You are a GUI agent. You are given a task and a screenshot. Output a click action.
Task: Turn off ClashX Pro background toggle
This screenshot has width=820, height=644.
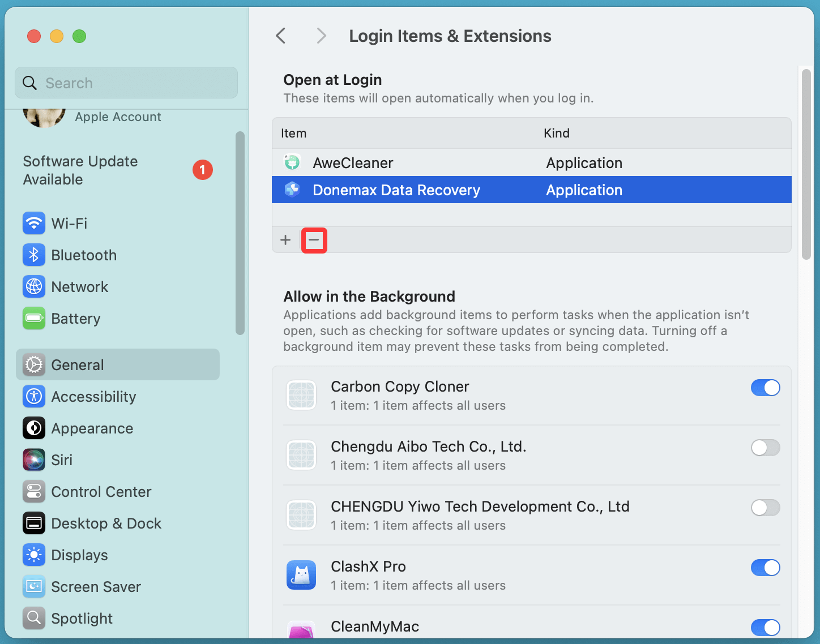(765, 568)
